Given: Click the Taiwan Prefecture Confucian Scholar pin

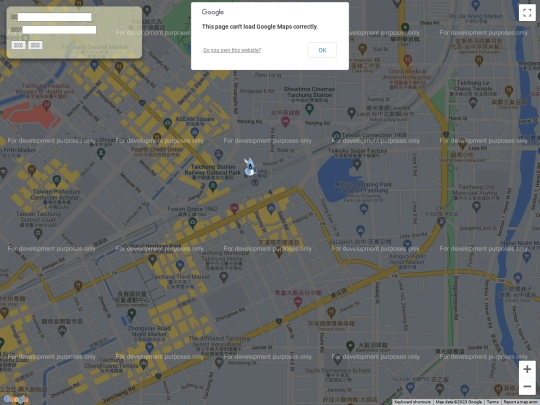Looking at the screenshot, I should tap(57, 180).
